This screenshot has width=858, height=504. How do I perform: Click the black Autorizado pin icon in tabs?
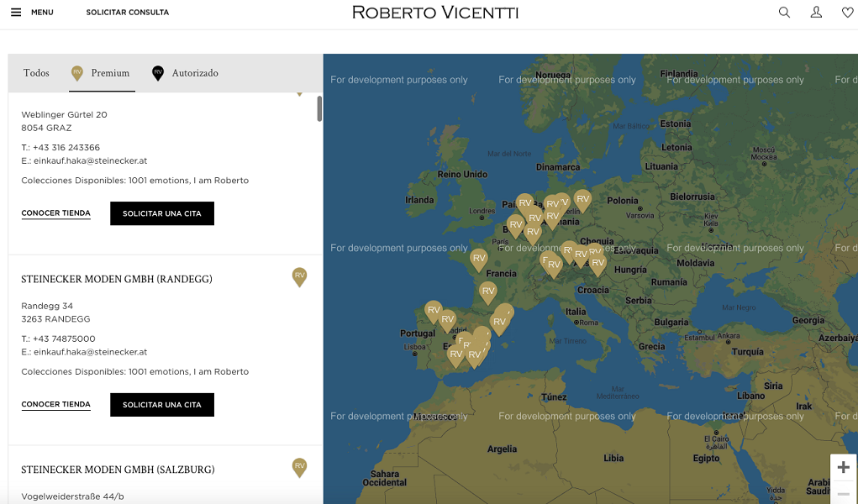[158, 73]
